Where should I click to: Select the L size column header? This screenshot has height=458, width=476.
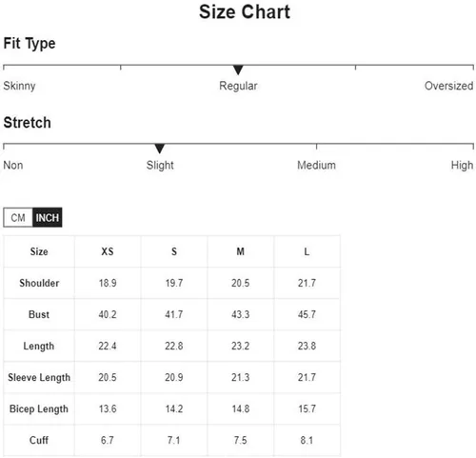pyautogui.click(x=307, y=251)
